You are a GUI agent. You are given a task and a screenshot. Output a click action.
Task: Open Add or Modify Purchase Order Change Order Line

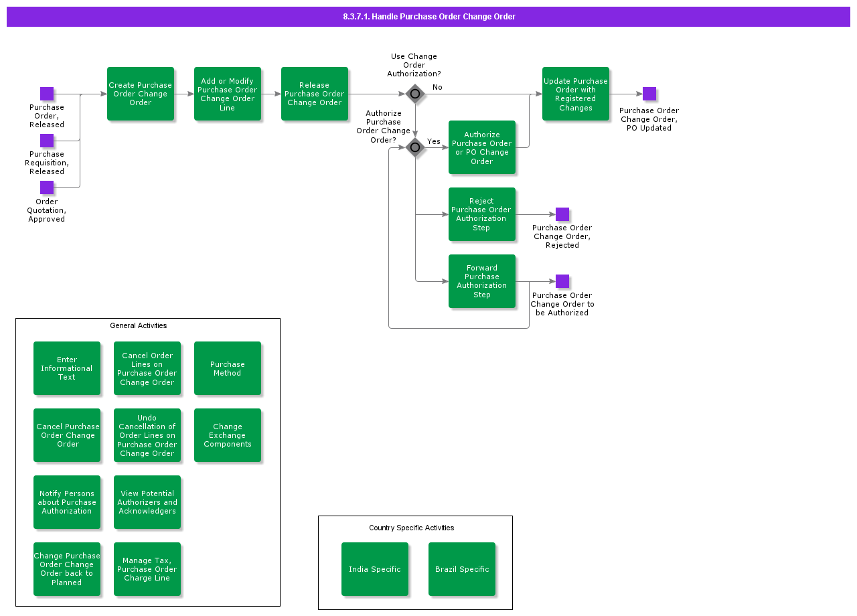coord(228,94)
